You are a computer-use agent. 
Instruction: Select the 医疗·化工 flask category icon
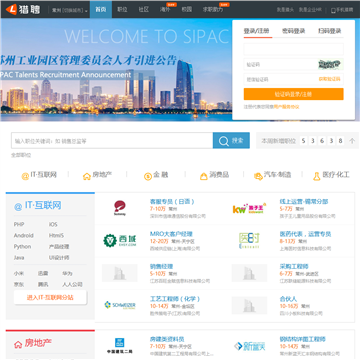click(316, 176)
